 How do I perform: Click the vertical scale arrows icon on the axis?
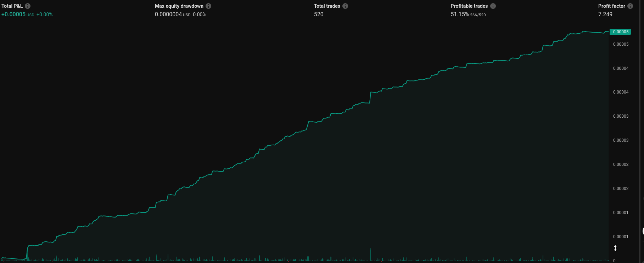point(615,248)
